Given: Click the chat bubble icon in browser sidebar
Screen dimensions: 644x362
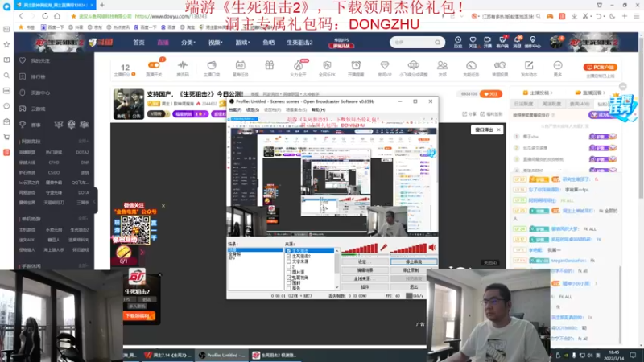Looking at the screenshot, I should point(6,106).
